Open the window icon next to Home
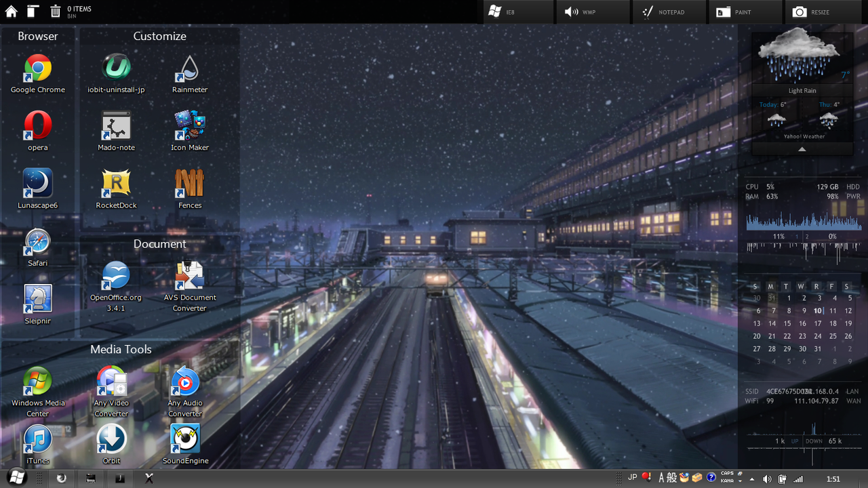This screenshot has width=868, height=488. point(33,11)
